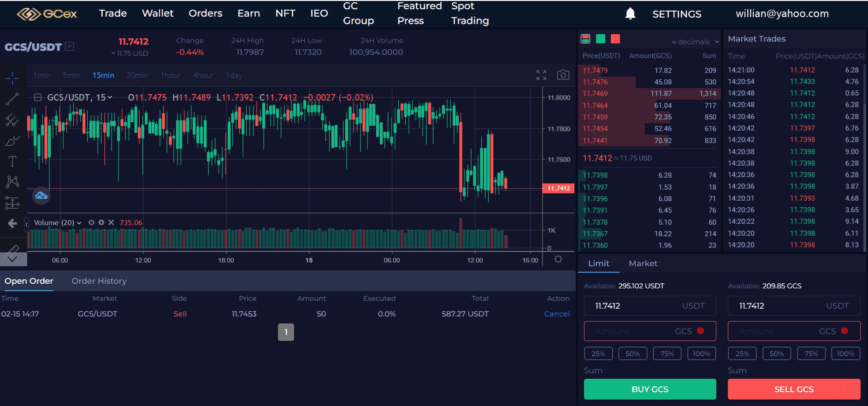
Task: Show both buy and sell orders view
Action: [x=585, y=39]
